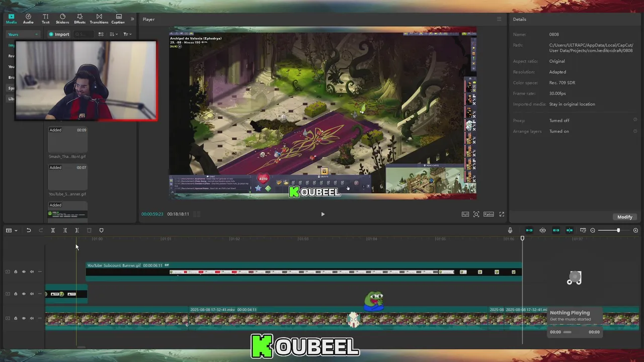
Task: Open the Caption tab
Action: click(118, 19)
